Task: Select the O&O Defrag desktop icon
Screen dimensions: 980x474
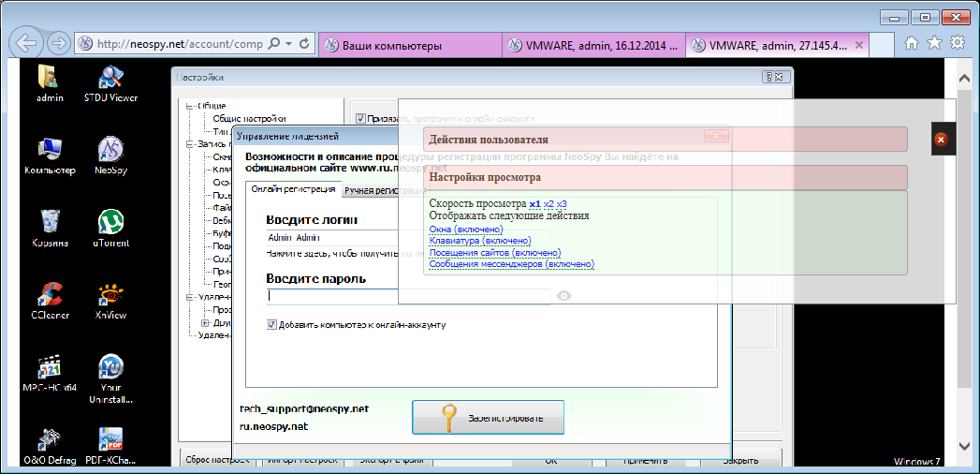Action: tap(50, 447)
